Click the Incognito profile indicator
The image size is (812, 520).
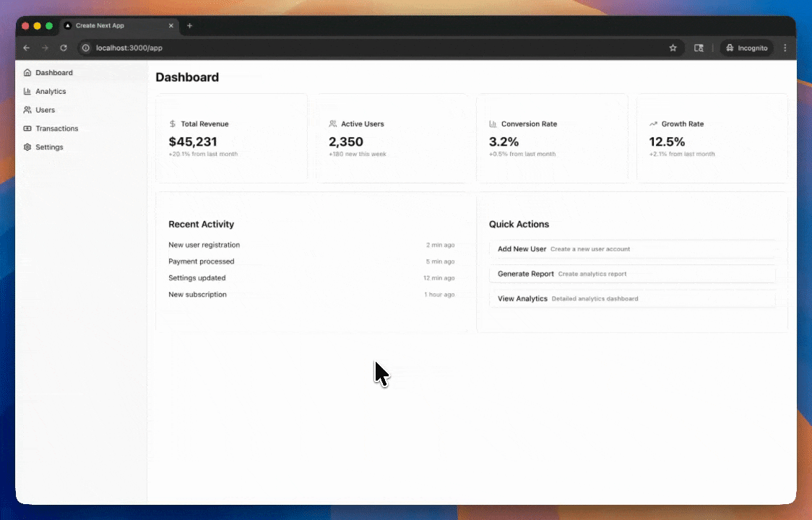coord(746,48)
